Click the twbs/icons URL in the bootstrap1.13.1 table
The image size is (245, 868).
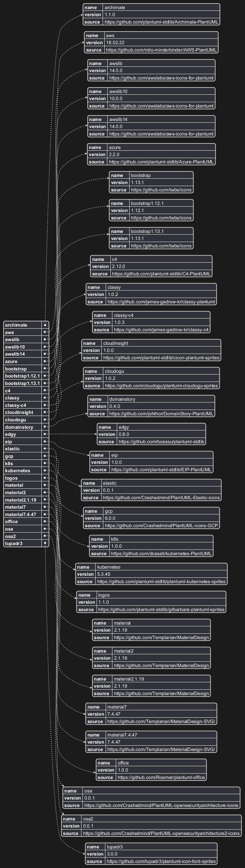coord(161,246)
